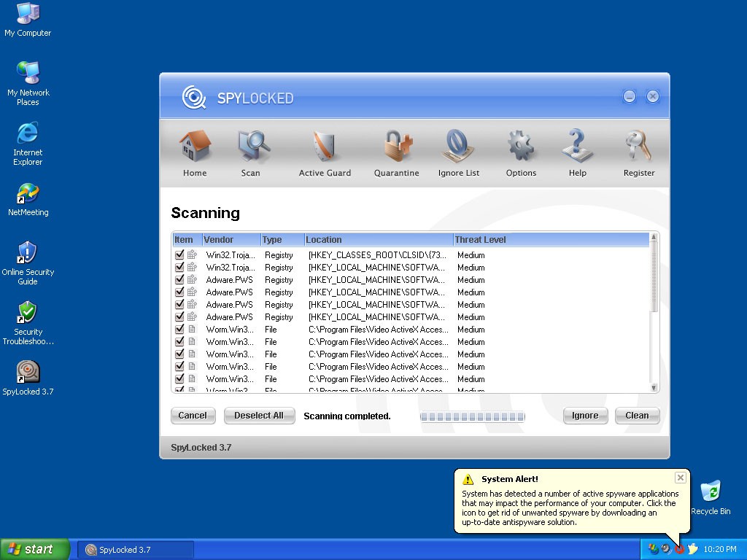Click the Help question mark icon
This screenshot has width=747, height=560.
coord(577,147)
